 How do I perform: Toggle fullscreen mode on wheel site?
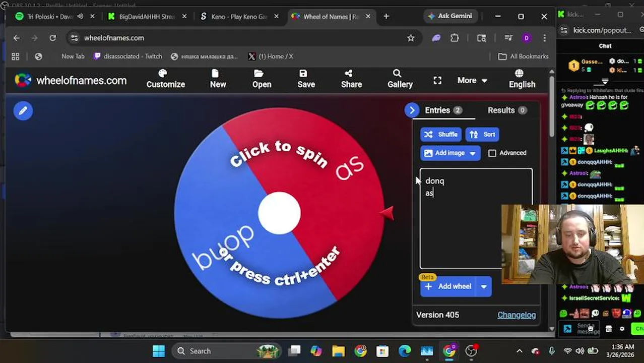437,80
